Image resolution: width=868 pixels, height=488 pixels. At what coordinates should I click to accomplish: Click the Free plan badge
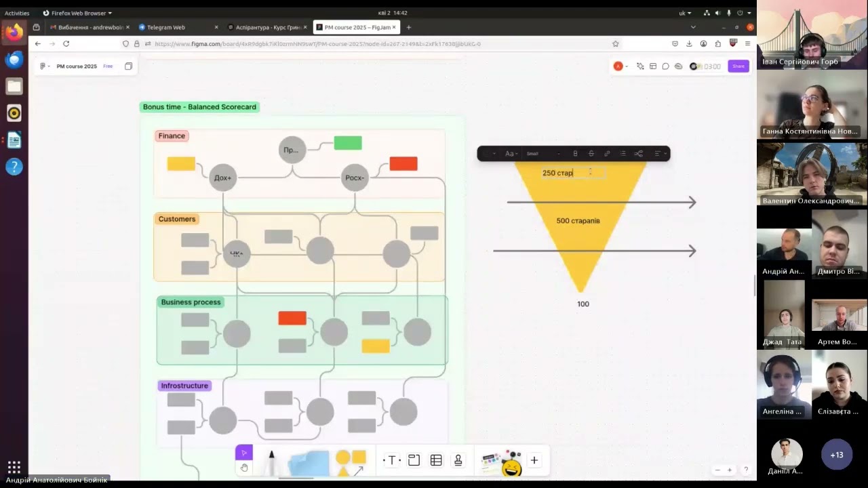click(108, 66)
